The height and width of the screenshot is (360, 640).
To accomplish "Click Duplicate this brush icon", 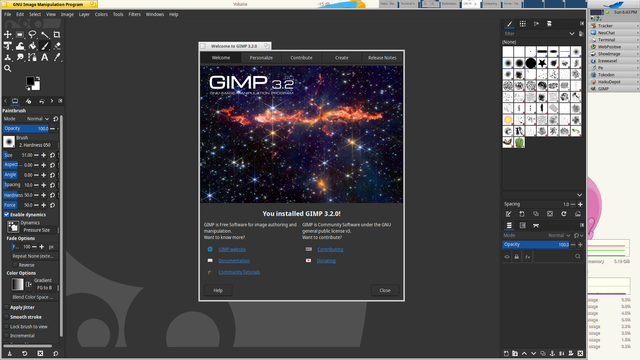I will coord(536,214).
